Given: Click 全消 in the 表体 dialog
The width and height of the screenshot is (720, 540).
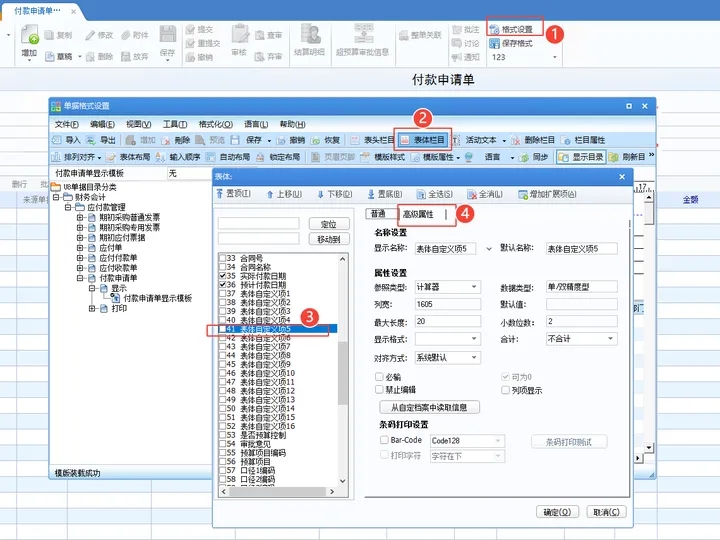Looking at the screenshot, I should tap(485, 194).
